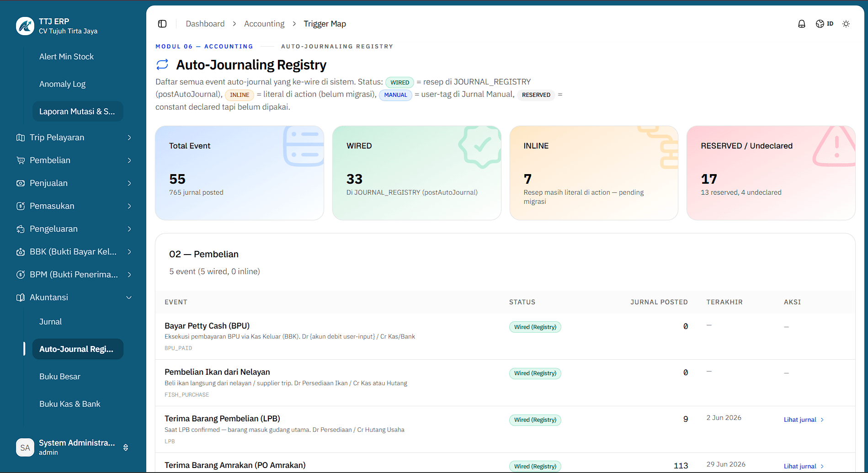
Task: Click the WIRED legend badge
Action: click(399, 82)
